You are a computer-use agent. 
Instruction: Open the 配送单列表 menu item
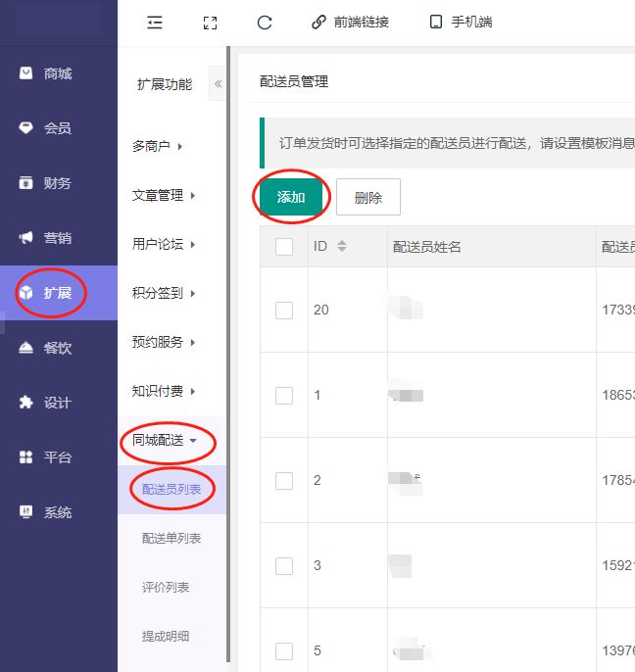point(171,538)
